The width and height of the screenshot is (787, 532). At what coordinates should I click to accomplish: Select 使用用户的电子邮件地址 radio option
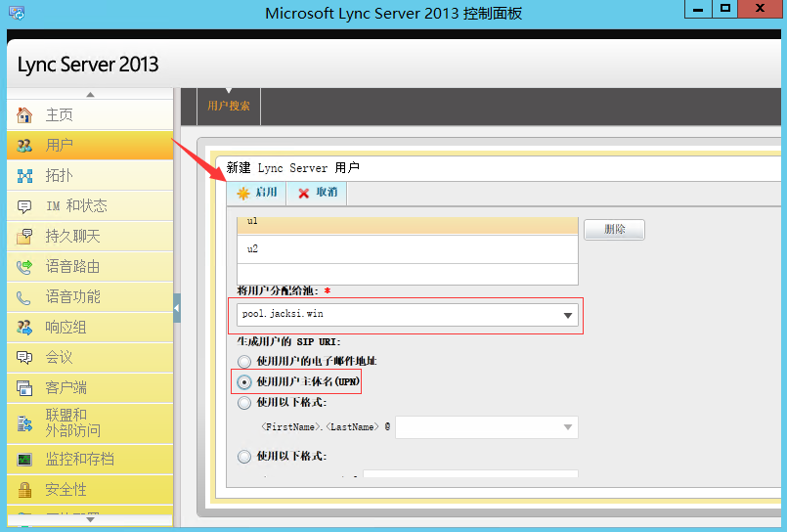pos(244,362)
